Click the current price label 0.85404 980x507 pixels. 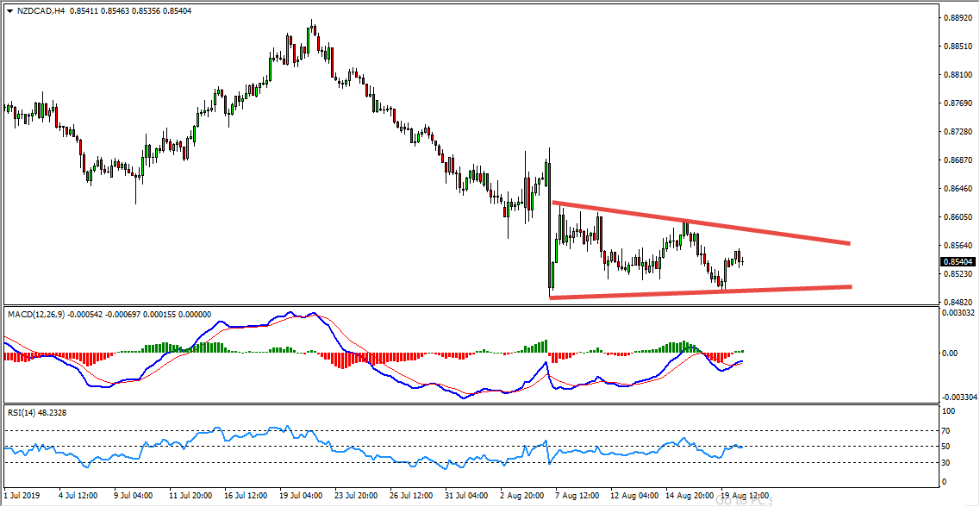tap(958, 262)
